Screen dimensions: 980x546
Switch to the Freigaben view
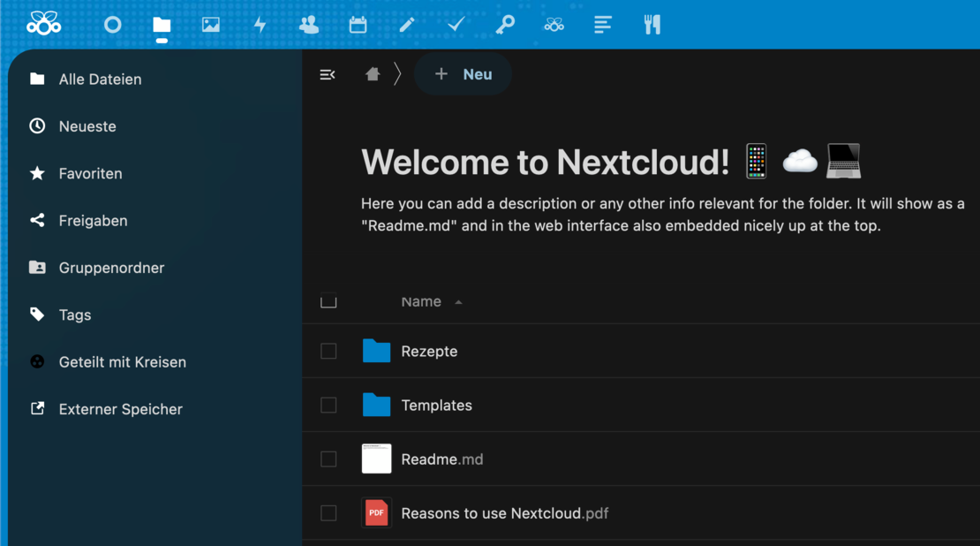click(x=93, y=220)
